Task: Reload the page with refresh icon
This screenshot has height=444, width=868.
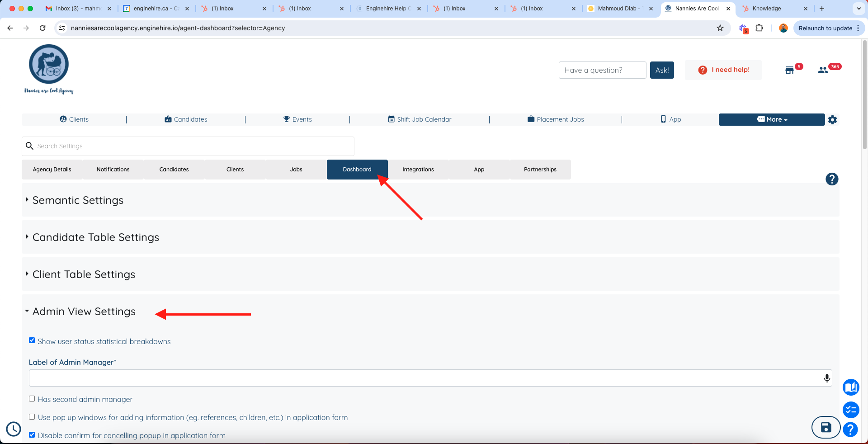Action: click(42, 28)
